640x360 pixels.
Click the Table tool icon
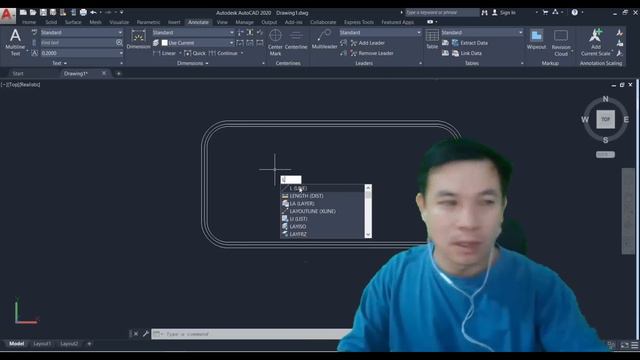coord(432,39)
